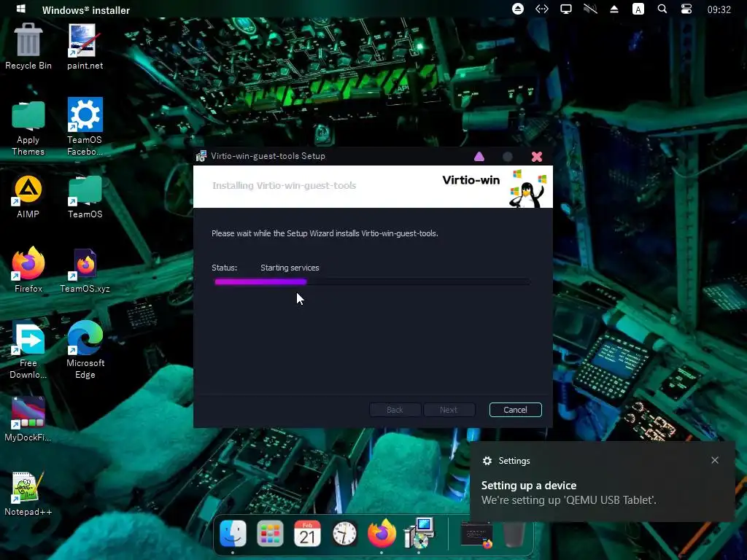The height and width of the screenshot is (560, 747).
Task: Dismiss the Settings notification with its X
Action: click(x=715, y=460)
